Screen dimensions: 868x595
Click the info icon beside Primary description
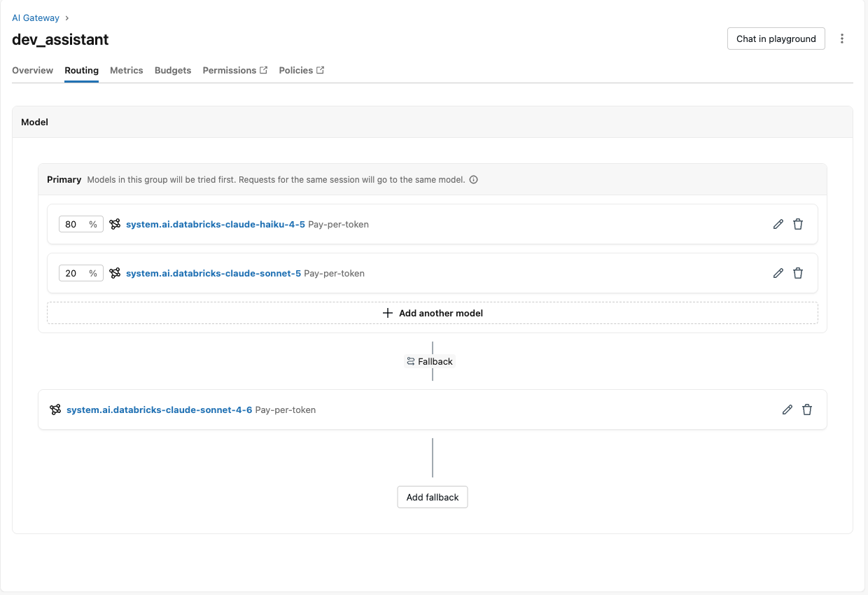(473, 180)
